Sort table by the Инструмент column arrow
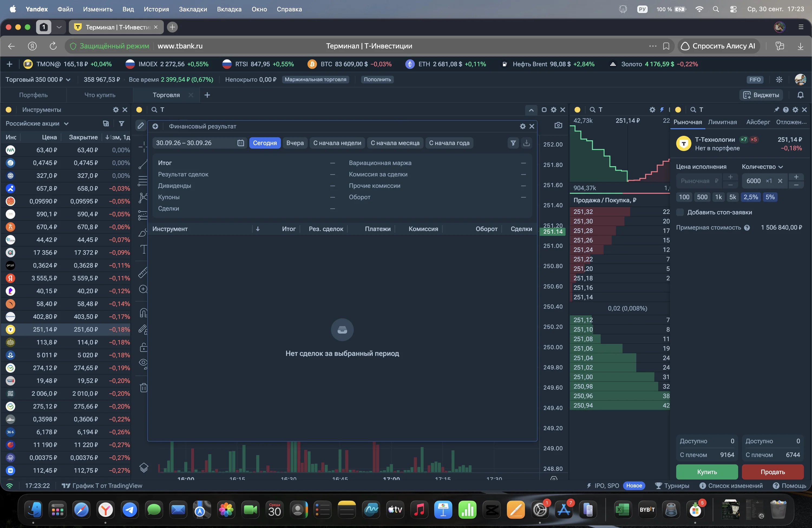The image size is (812, 528). click(x=258, y=229)
